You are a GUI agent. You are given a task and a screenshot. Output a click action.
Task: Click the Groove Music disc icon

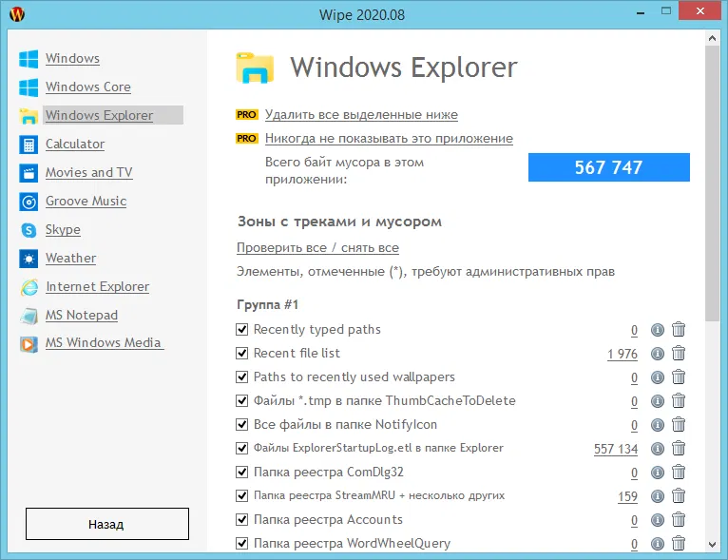29,202
